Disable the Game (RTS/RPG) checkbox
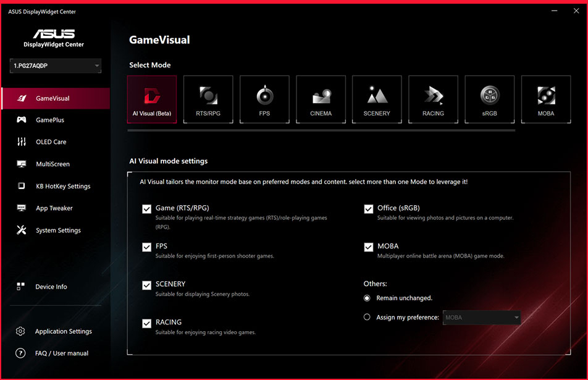The height and width of the screenshot is (380, 588). click(147, 208)
